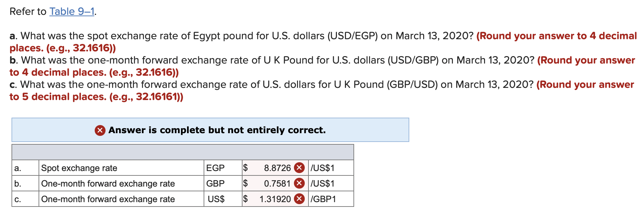The height and width of the screenshot is (217, 644).
Task: Click the red X beside 1.31920
Action: [x=299, y=199]
